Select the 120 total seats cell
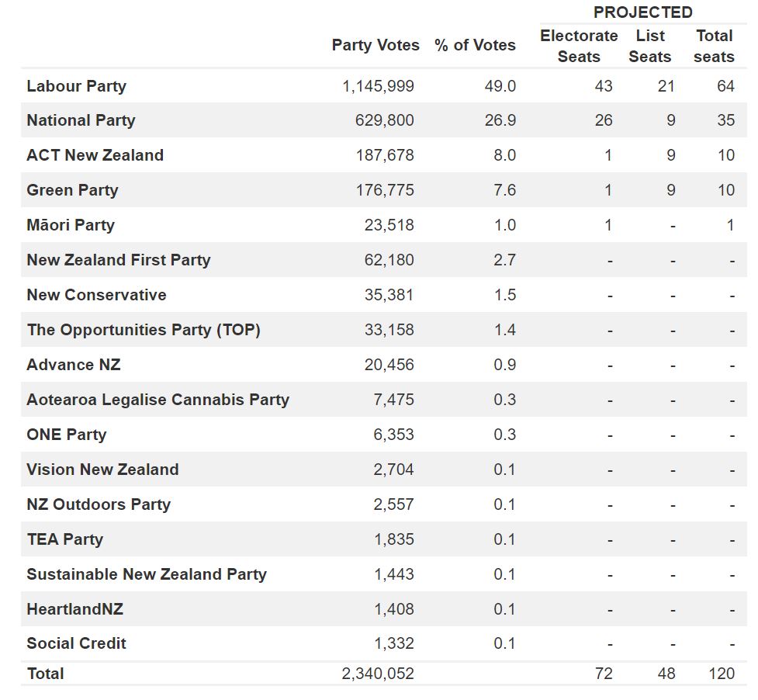This screenshot has width=758, height=700. click(722, 674)
